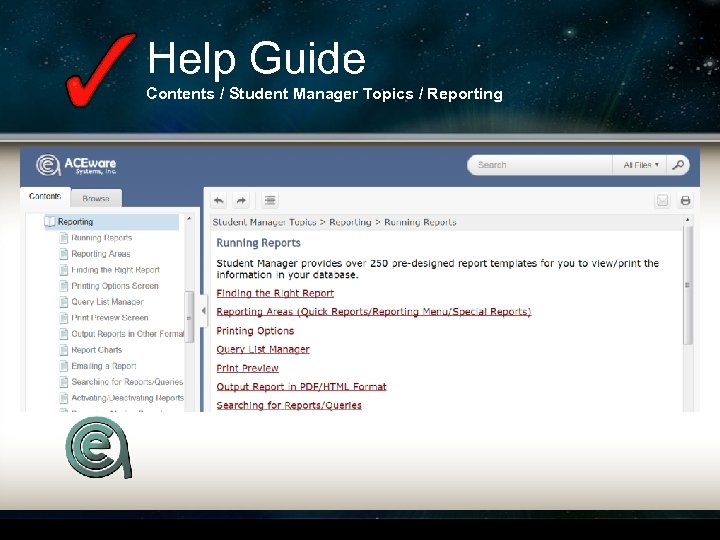This screenshot has height=540, width=720.
Task: Follow the Print Preview content link
Action: point(248,368)
